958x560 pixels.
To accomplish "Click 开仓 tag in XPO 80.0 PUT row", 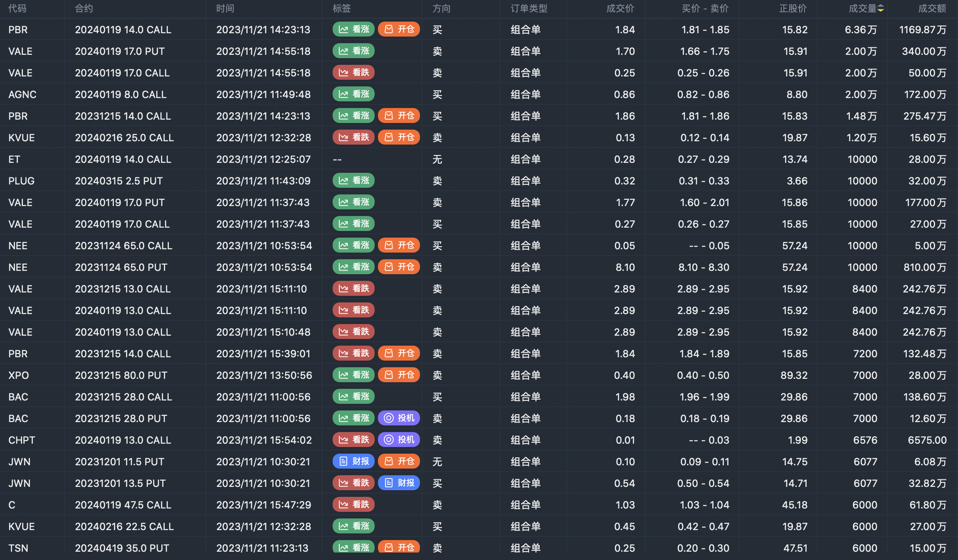I will (399, 375).
